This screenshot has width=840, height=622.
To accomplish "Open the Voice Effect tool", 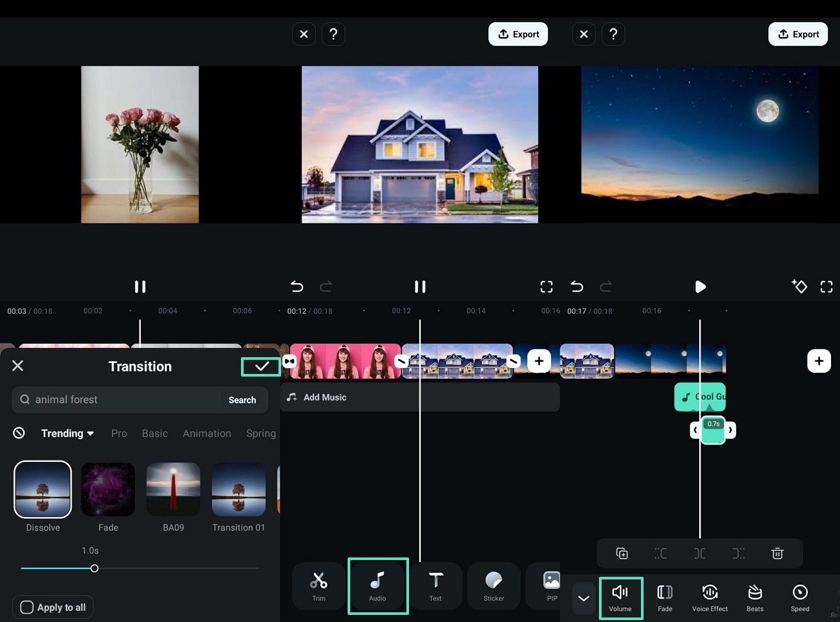I will coord(709,597).
